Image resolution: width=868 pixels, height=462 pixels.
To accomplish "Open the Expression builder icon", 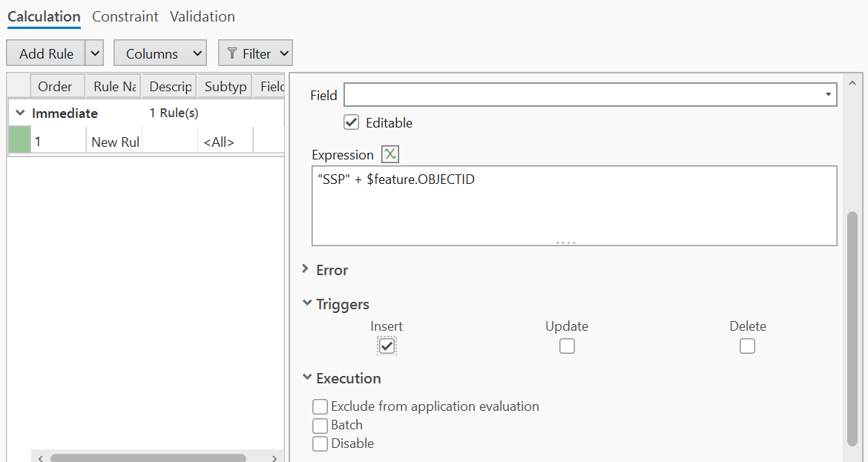I will tap(390, 154).
